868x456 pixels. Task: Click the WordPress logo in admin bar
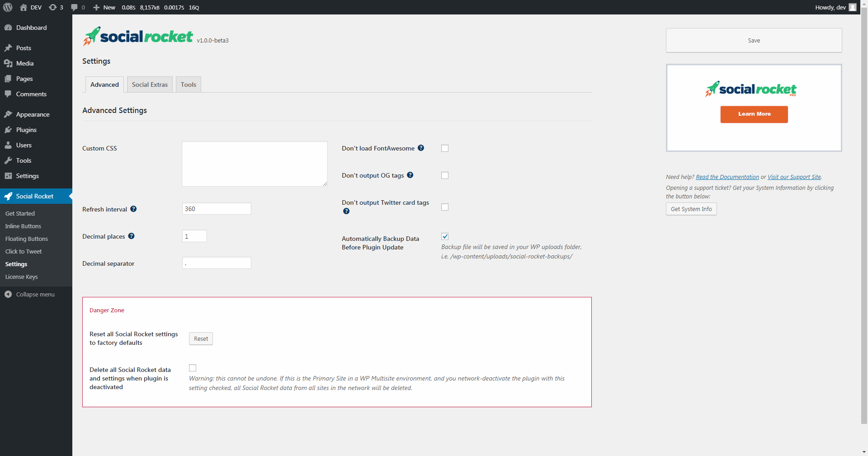8,7
